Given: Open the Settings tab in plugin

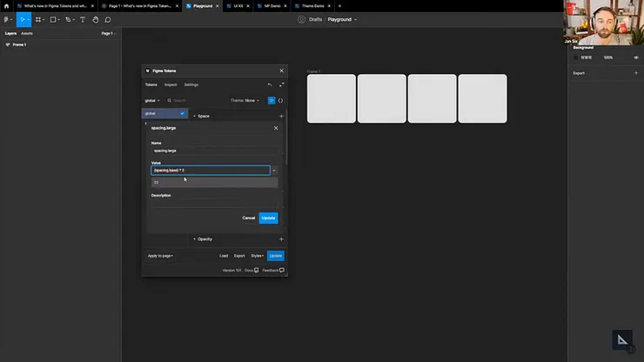Looking at the screenshot, I should coord(191,85).
